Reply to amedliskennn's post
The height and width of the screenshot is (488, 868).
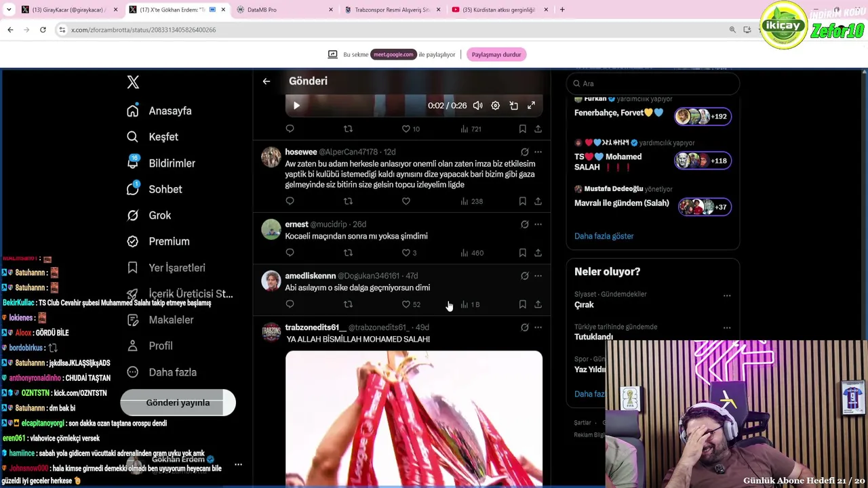tap(290, 305)
